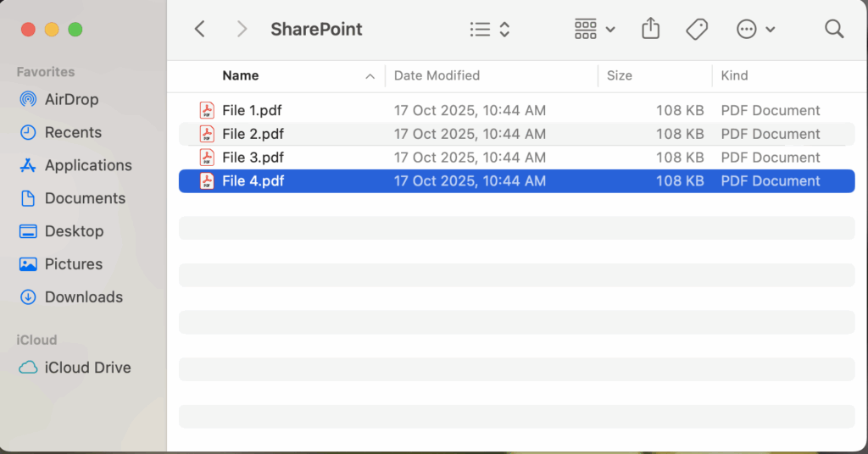Open the More actions ellipsis menu
The height and width of the screenshot is (454, 868).
point(755,30)
